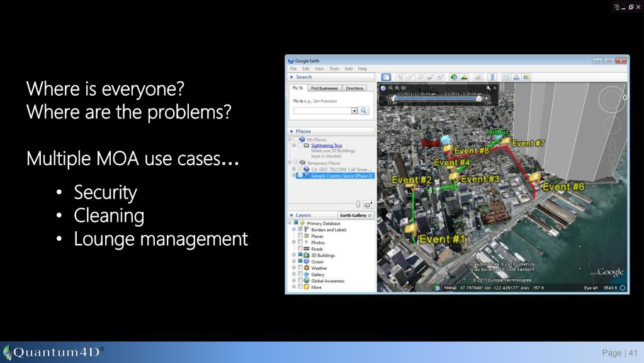This screenshot has height=363, width=644.
Task: Open the Tools menu
Action: click(334, 69)
